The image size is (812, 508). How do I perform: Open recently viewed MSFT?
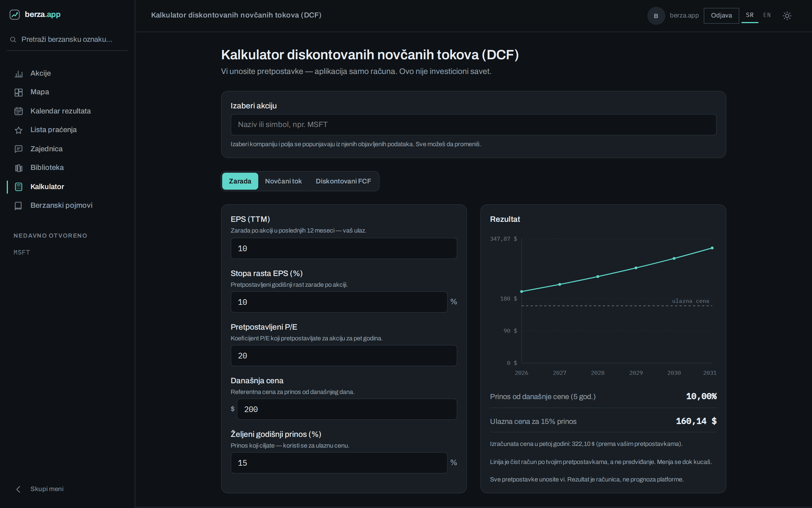pos(22,252)
